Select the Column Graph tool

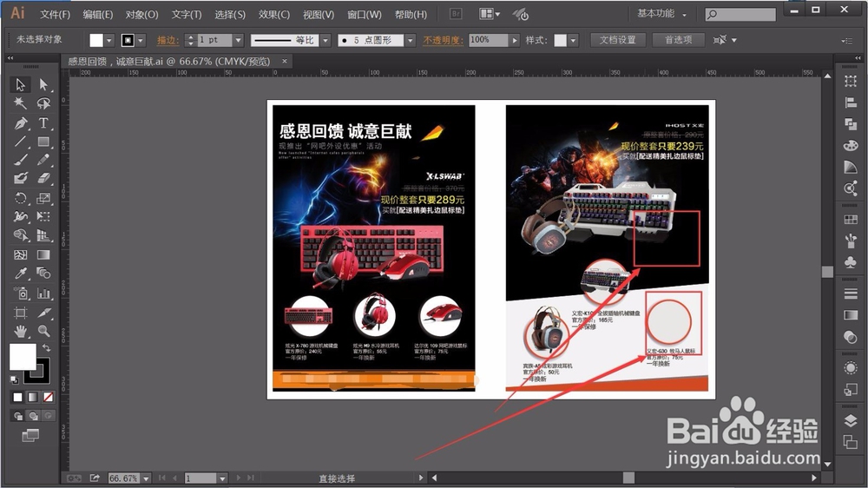tap(43, 293)
